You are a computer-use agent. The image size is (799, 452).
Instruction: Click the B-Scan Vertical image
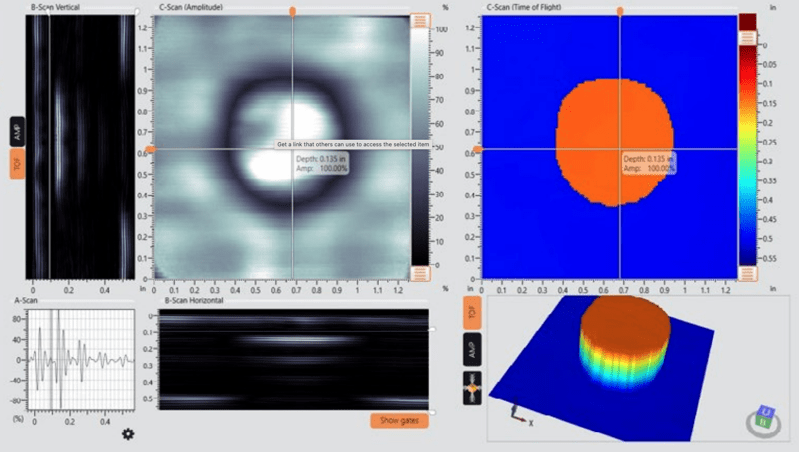pyautogui.click(x=81, y=147)
